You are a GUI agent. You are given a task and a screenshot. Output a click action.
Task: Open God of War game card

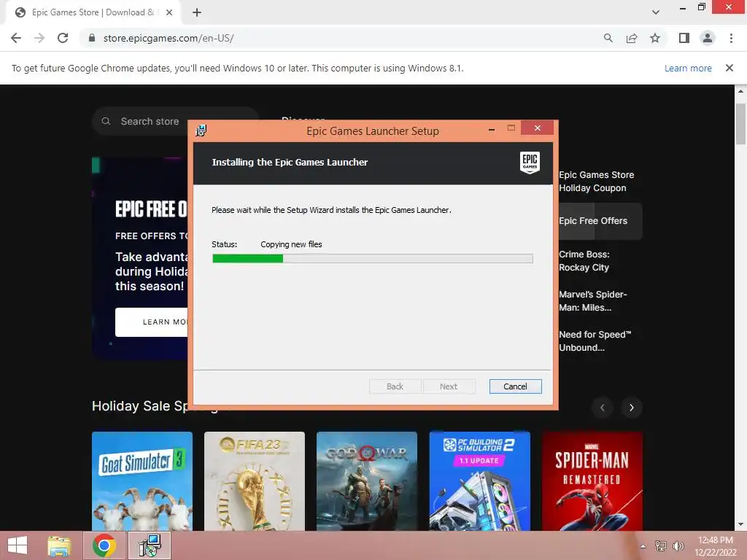(x=367, y=481)
